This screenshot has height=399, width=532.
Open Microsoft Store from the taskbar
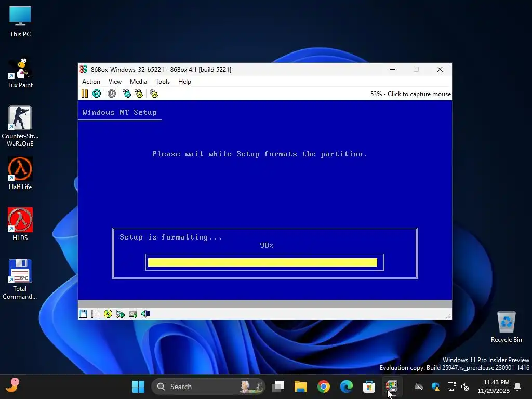tap(369, 387)
